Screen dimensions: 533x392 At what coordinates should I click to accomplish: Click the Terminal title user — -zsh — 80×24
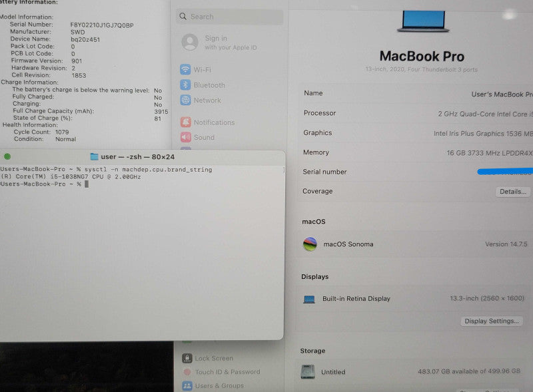(x=138, y=156)
